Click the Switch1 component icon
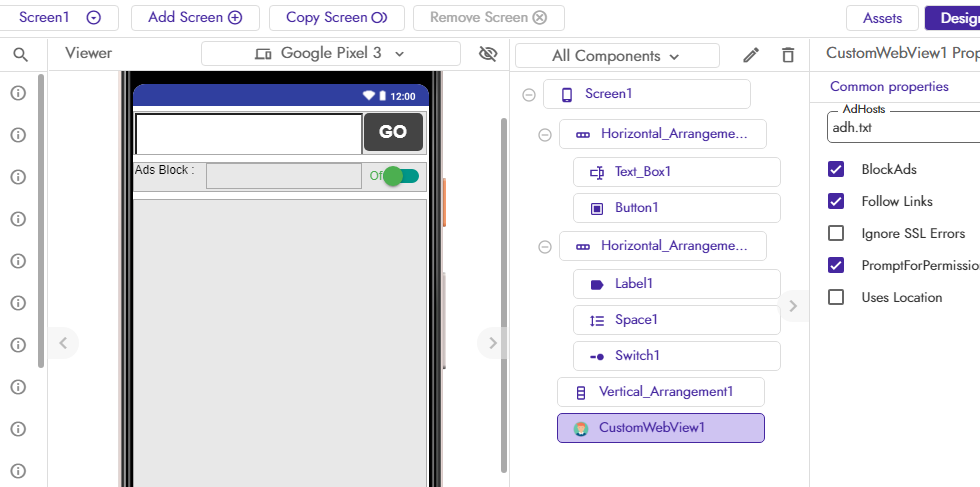980x487 pixels. point(597,356)
